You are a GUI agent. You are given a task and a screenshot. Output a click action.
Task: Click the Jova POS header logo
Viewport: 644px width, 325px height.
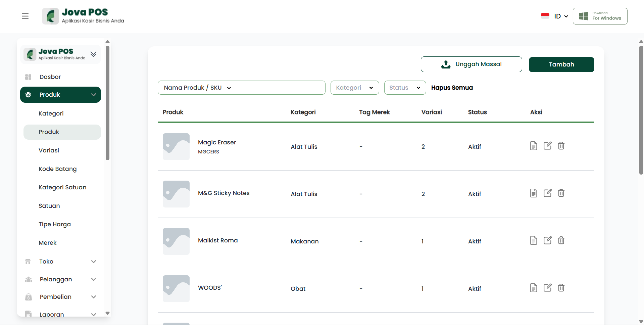[83, 16]
